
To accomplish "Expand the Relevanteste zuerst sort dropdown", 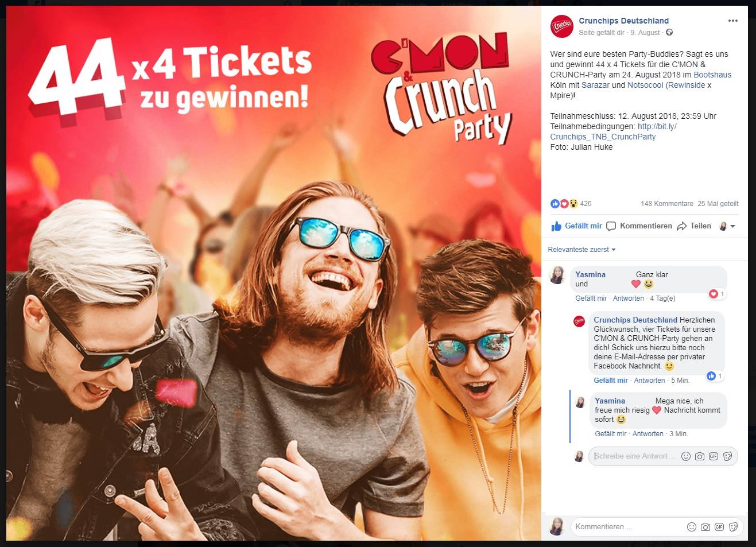I will coord(581,250).
